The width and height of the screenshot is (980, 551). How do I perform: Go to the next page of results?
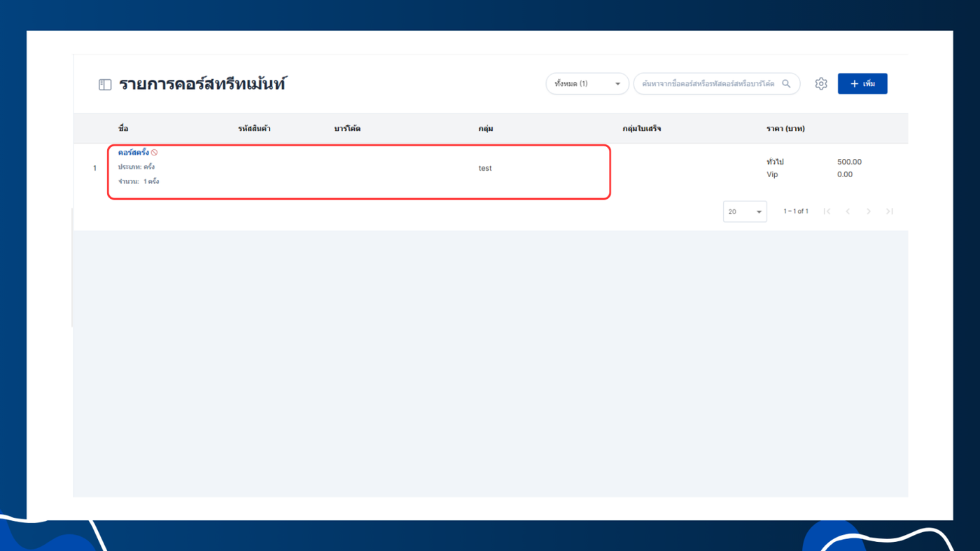click(x=869, y=211)
